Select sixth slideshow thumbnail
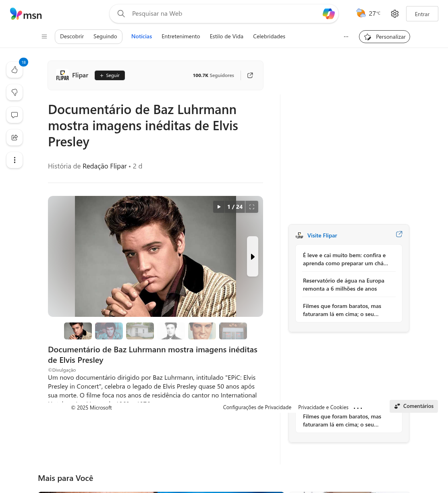The image size is (448, 493). [x=233, y=331]
